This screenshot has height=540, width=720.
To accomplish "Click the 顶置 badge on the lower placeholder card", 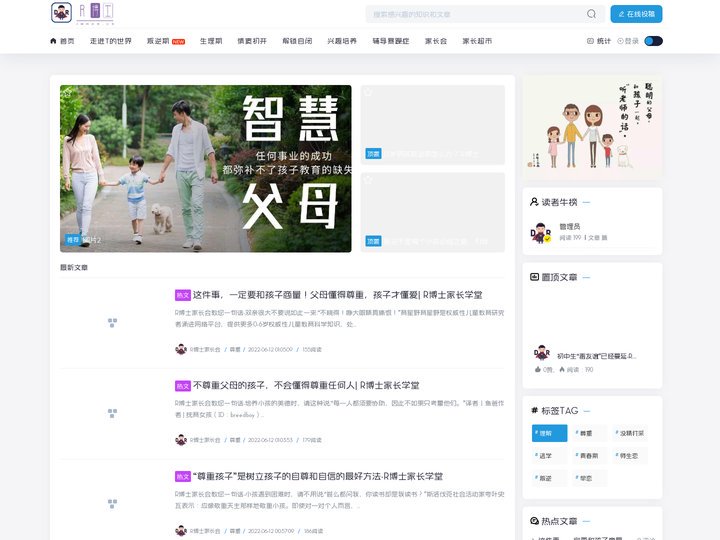I will [373, 241].
